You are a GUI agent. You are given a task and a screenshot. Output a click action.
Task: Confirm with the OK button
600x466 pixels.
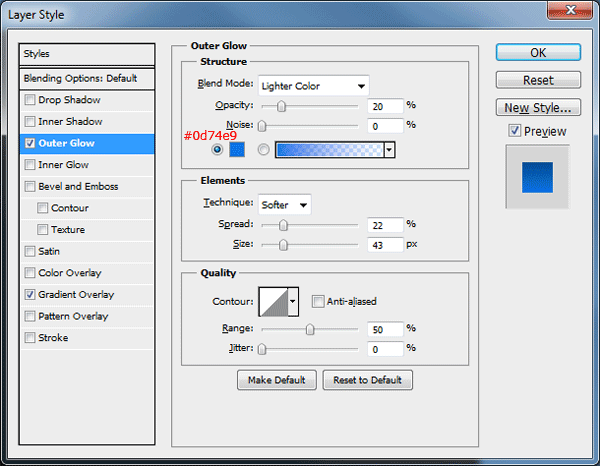click(538, 52)
